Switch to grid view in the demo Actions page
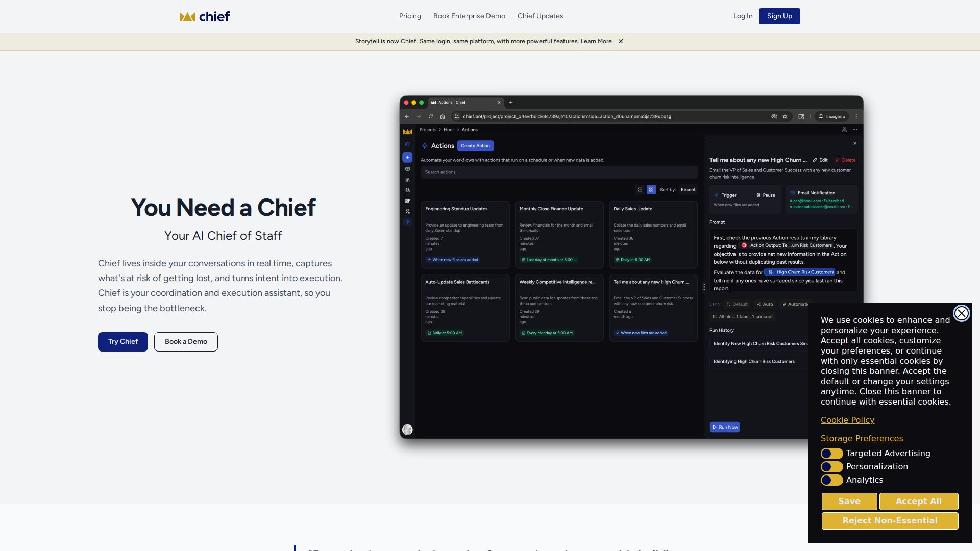 click(651, 190)
